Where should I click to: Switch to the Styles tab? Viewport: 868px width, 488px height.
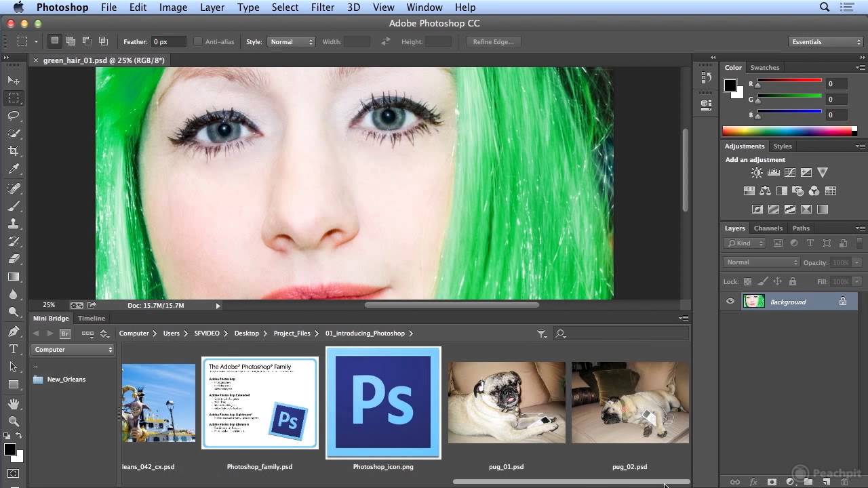[x=783, y=146]
